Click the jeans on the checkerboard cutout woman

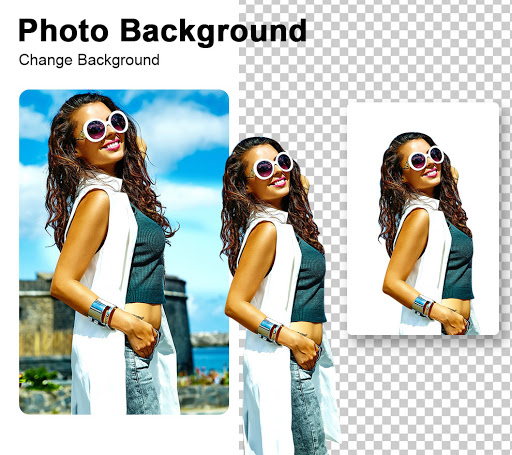pos(307,407)
